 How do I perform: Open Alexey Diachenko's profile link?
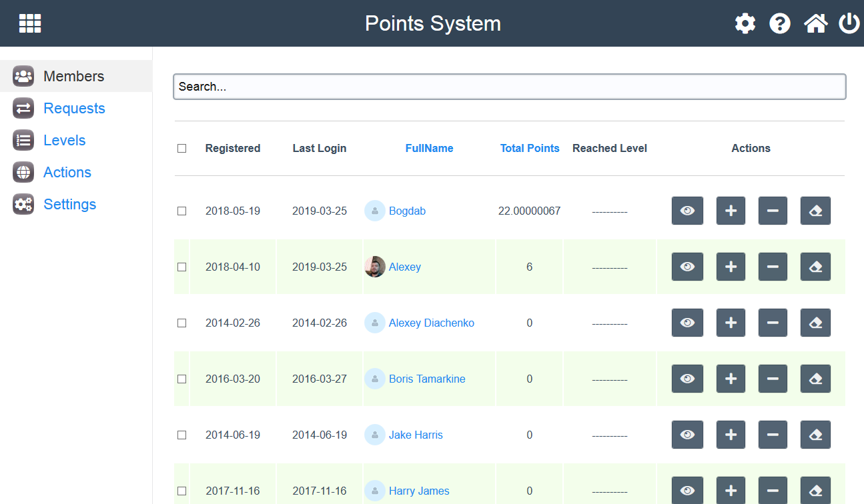coord(432,323)
